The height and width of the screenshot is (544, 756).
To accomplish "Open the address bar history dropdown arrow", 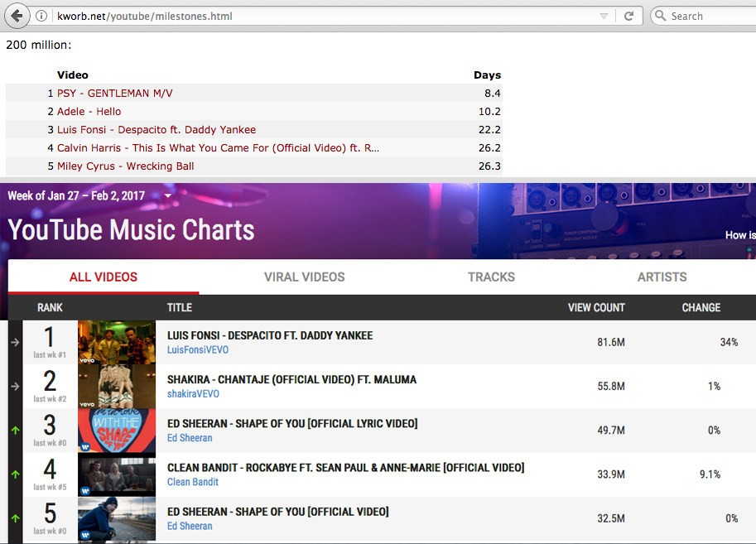I will coord(604,16).
